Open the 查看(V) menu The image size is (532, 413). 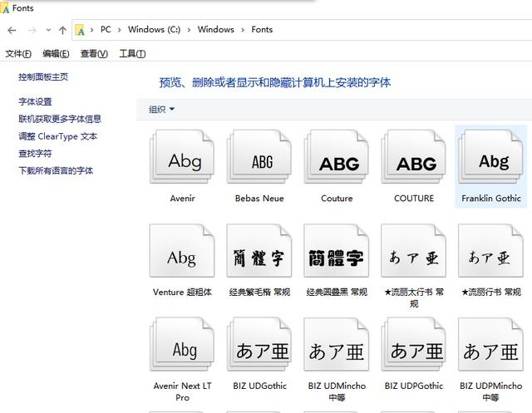tap(94, 54)
